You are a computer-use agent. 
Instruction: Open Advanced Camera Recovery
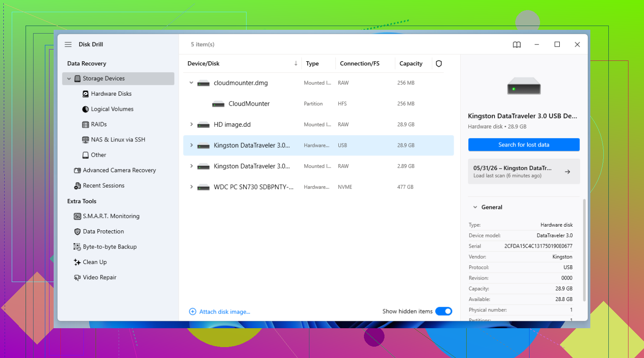coord(119,170)
